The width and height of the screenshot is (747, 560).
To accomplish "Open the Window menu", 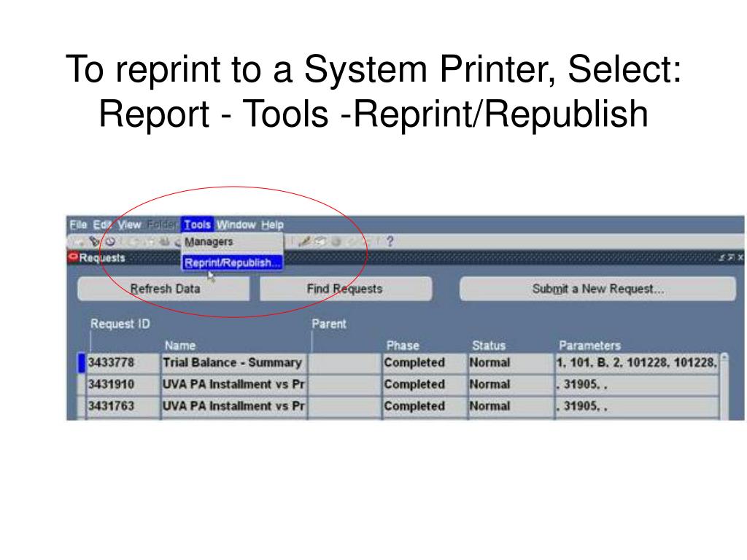I will (x=236, y=225).
